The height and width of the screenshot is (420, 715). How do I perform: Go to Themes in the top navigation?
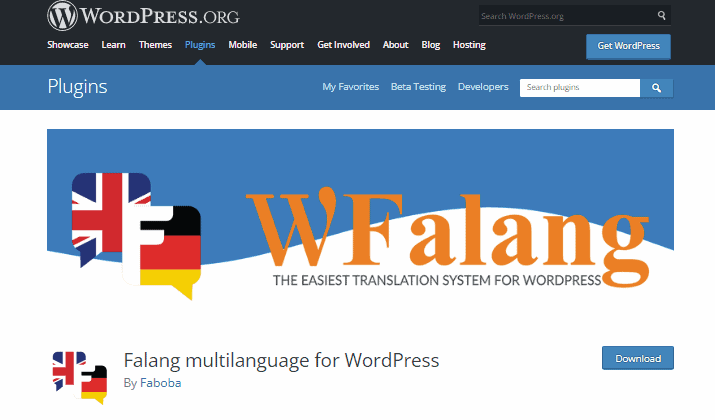(155, 45)
